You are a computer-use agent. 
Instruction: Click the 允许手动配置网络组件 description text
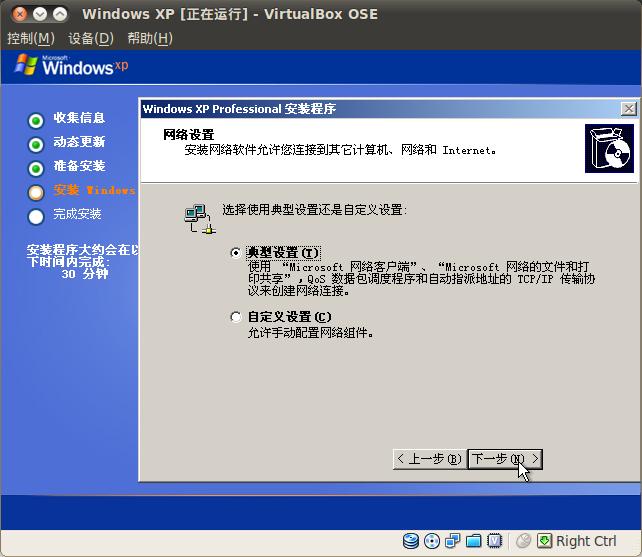point(310,333)
